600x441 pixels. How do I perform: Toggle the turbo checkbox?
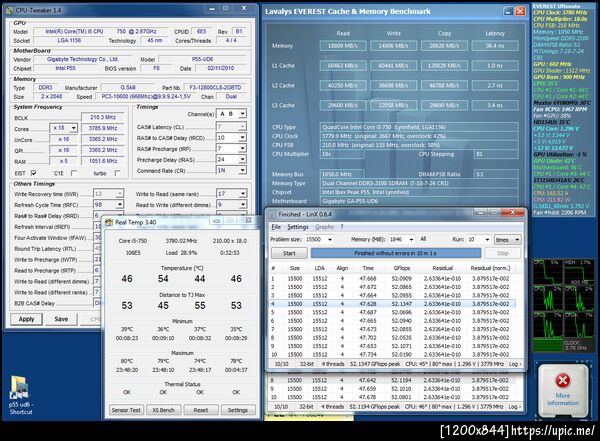tap(117, 173)
